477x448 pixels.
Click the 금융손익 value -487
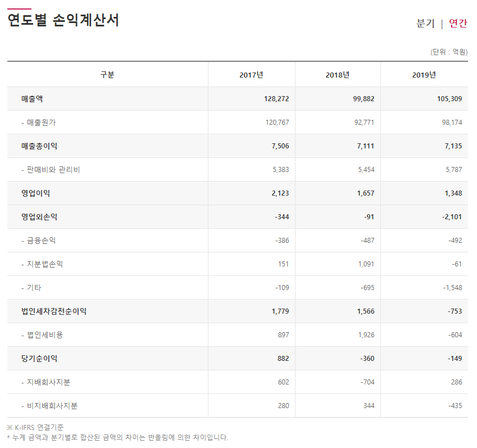pos(367,241)
